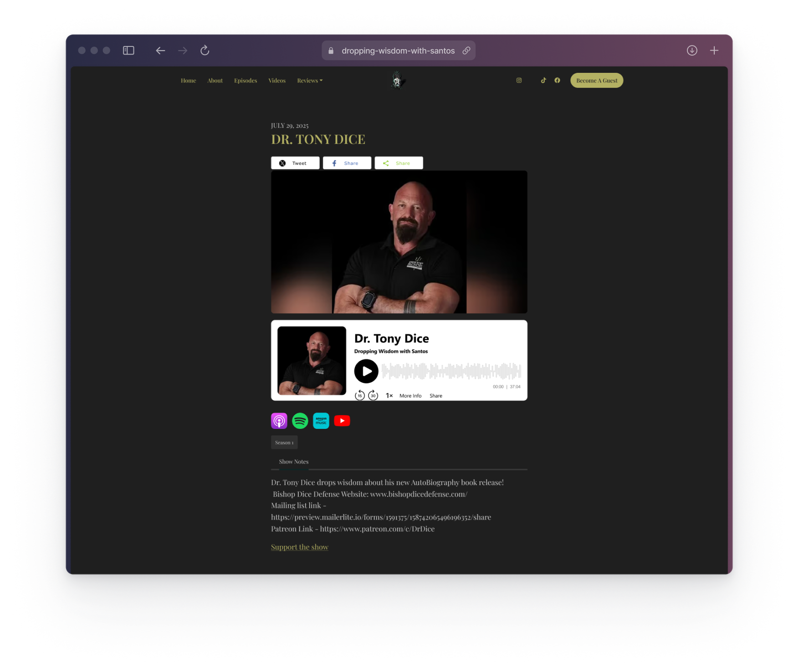Open More Info in the player
The width and height of the screenshot is (799, 672).
point(410,396)
